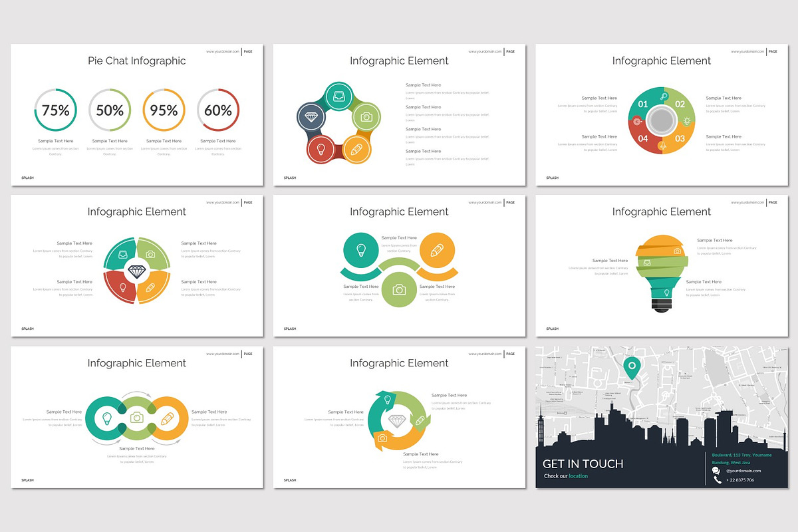Click the pencil icon in the orange quadrant

click(150, 288)
